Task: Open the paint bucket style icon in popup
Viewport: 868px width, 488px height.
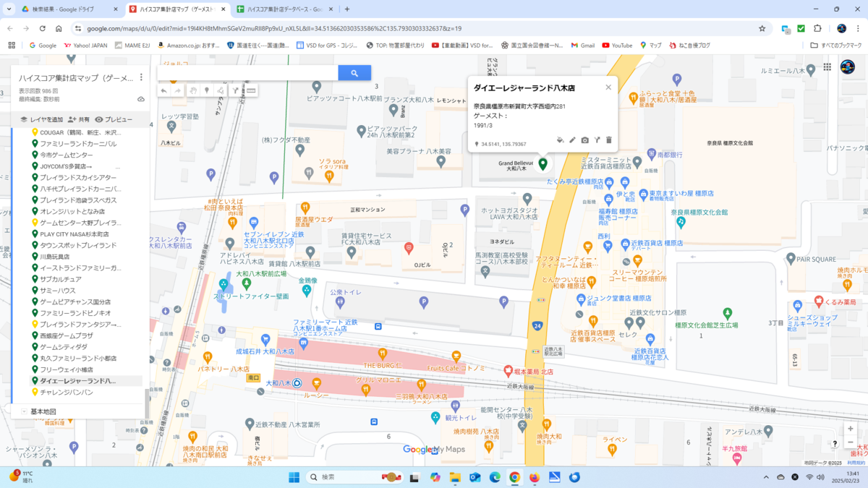Action: tap(560, 140)
